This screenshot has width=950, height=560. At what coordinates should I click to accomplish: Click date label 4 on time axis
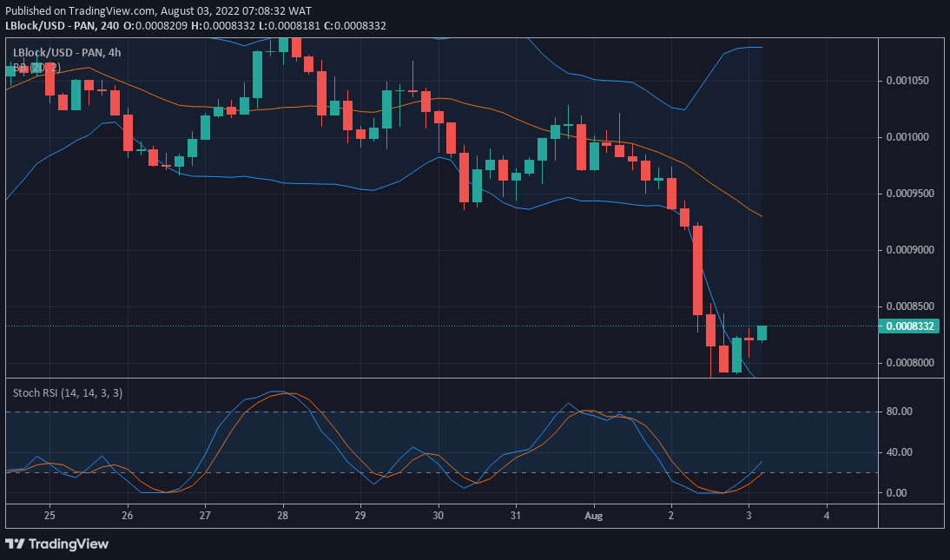[827, 516]
